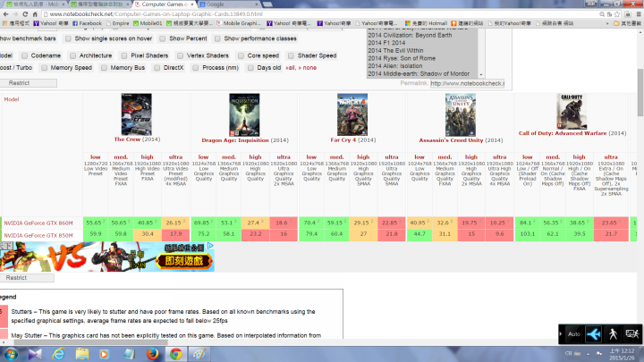Image resolution: width=644 pixels, height=362 pixels.
Task: Launch Internet Explorer from the taskbar
Action: pyautogui.click(x=58, y=354)
